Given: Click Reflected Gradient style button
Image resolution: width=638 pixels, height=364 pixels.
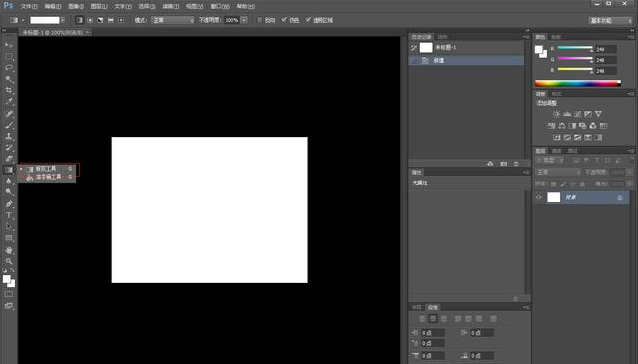Looking at the screenshot, I should (110, 20).
